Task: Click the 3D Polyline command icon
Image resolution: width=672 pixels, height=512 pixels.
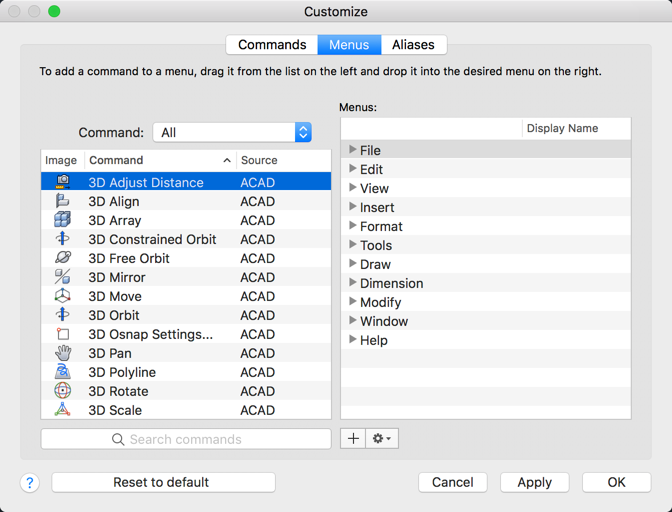Action: [62, 372]
